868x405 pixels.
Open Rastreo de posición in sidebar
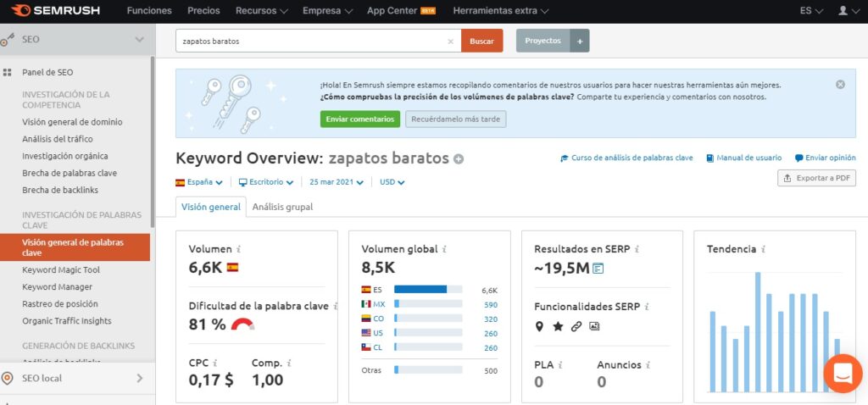click(60, 304)
